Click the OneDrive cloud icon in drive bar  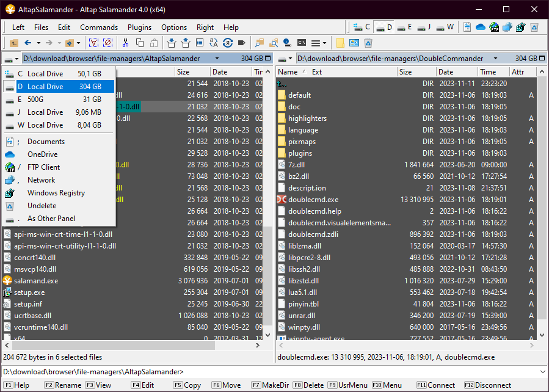[480, 27]
